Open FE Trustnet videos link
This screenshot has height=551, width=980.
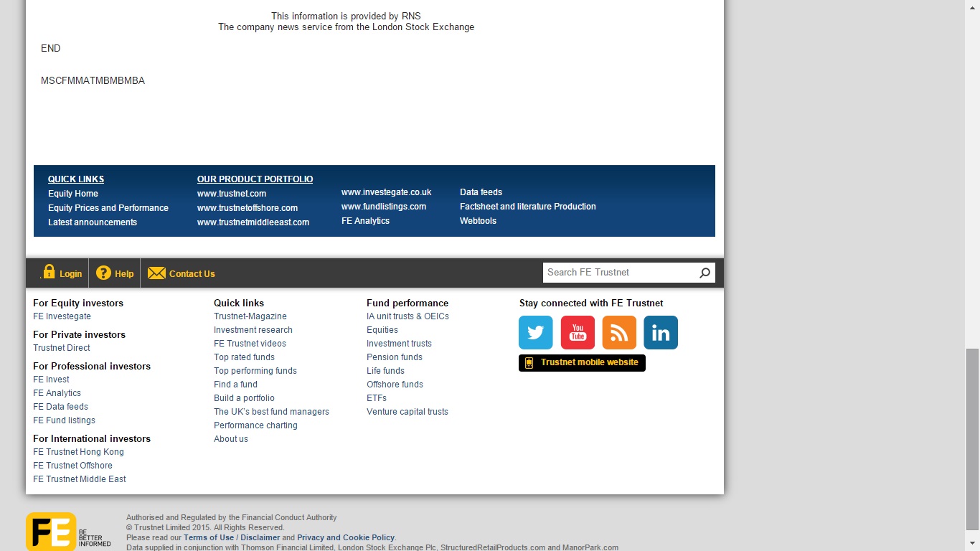pos(250,344)
